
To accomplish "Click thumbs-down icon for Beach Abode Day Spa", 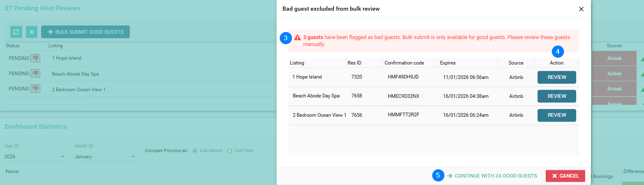I will click(35, 74).
